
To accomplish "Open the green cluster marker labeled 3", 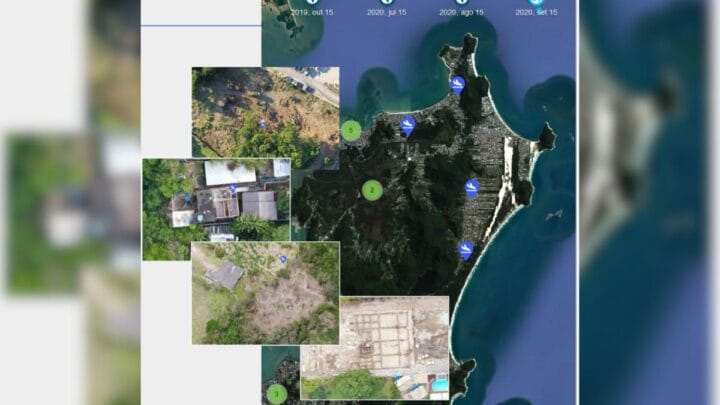I will (275, 393).
